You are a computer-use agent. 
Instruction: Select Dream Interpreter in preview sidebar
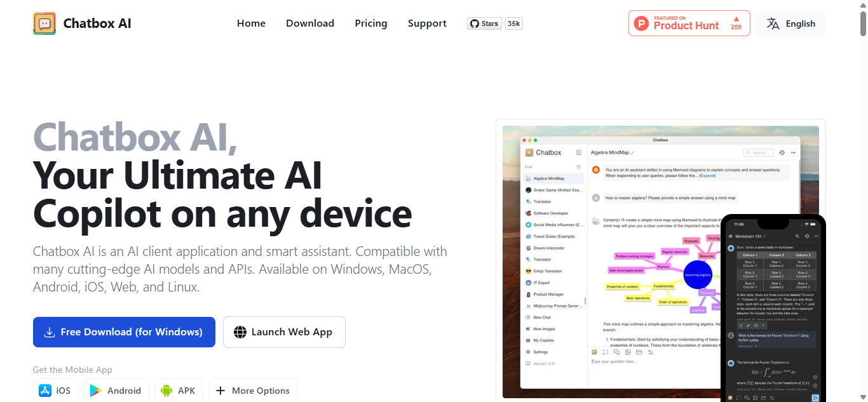(553, 248)
